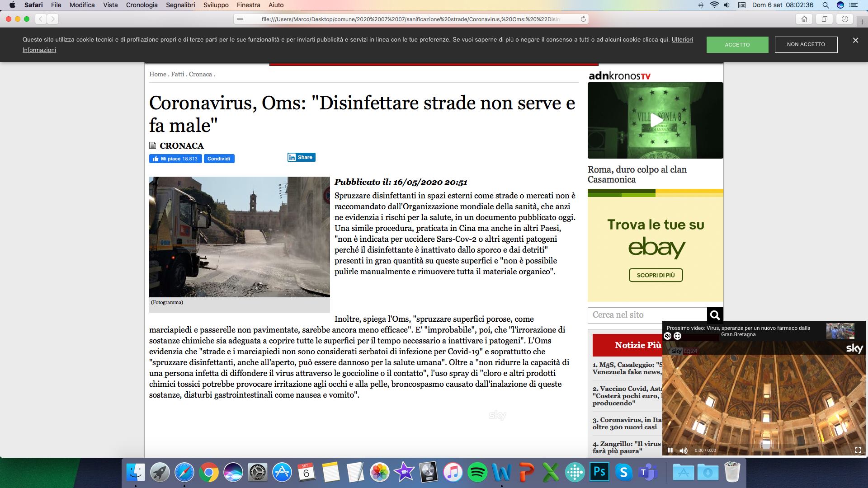Toggle the video volume speaker icon
This screenshot has width=868, height=488.
(683, 450)
